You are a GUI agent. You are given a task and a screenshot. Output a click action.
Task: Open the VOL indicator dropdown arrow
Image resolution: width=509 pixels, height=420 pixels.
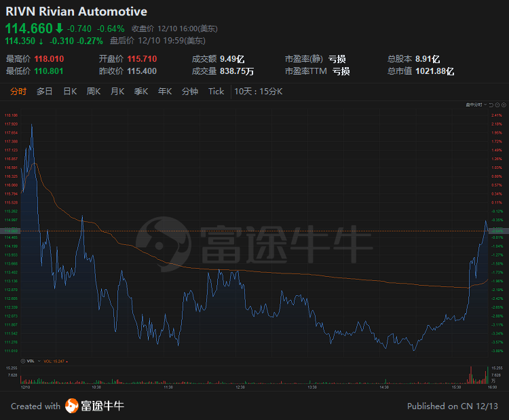pyautogui.click(x=39, y=361)
